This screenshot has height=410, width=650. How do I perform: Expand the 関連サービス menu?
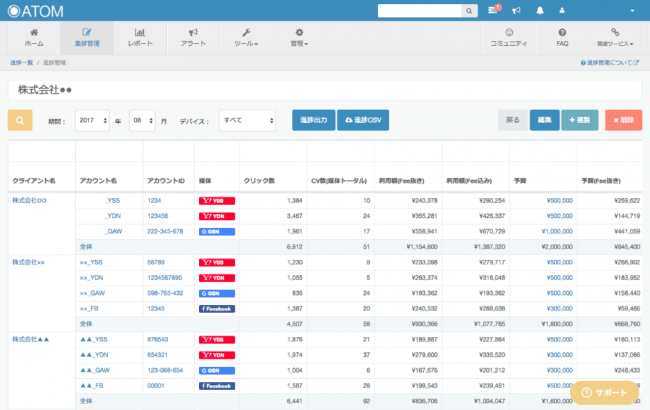pyautogui.click(x=615, y=38)
